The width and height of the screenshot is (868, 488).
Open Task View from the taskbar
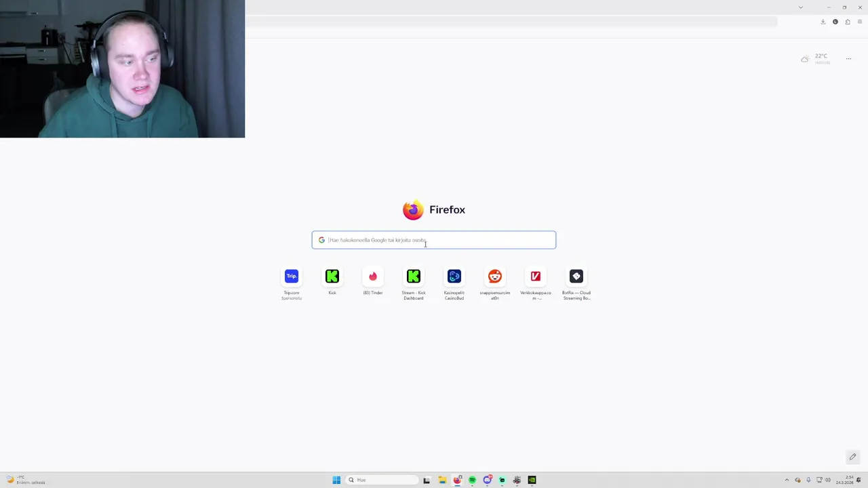point(427,480)
